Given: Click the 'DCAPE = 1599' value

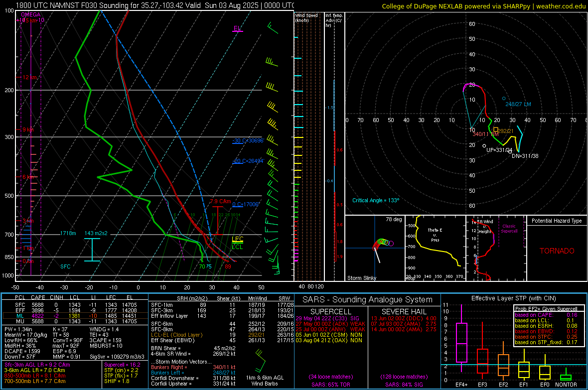Looking at the screenshot, I should (22, 351).
